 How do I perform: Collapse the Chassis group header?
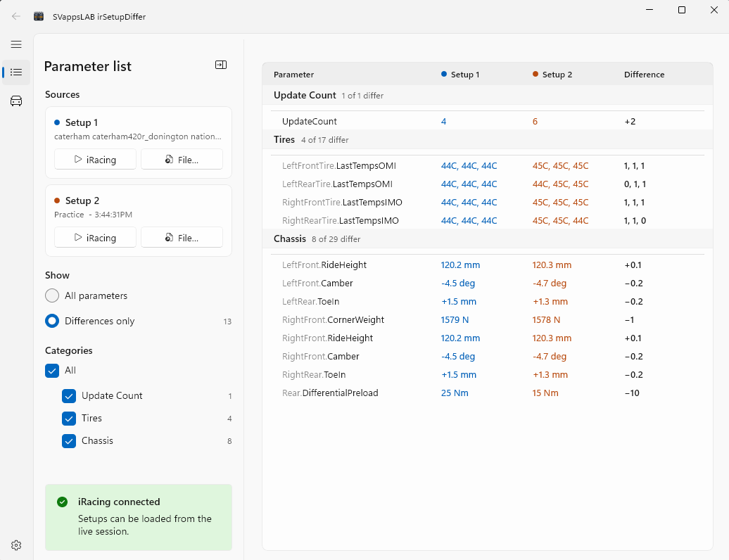(487, 239)
